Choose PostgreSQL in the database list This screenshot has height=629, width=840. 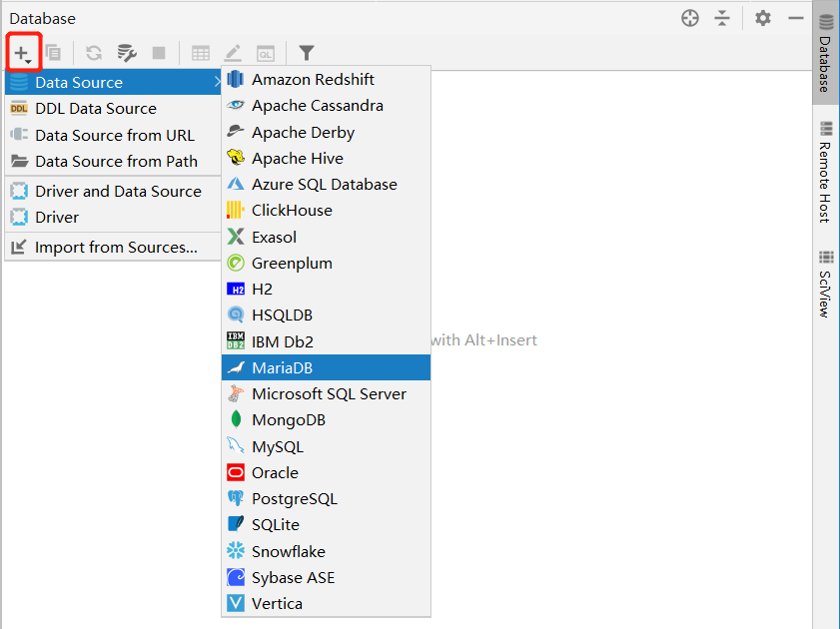pos(326,499)
